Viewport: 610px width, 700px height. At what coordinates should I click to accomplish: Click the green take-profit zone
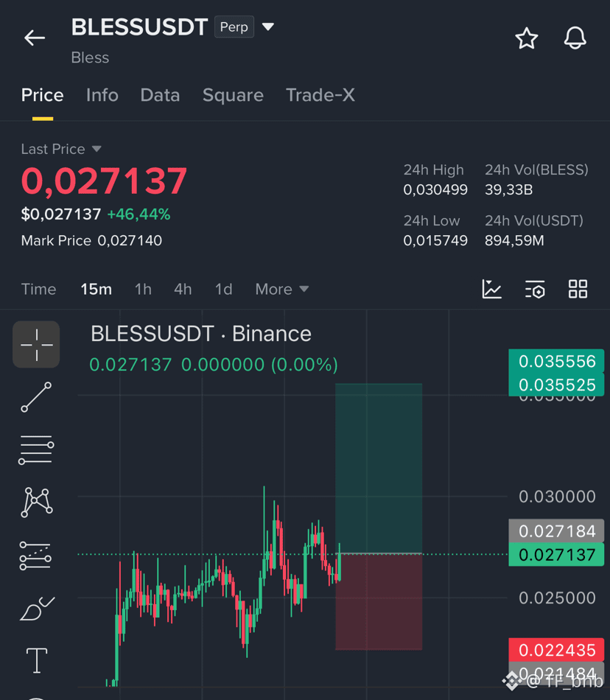pyautogui.click(x=379, y=469)
